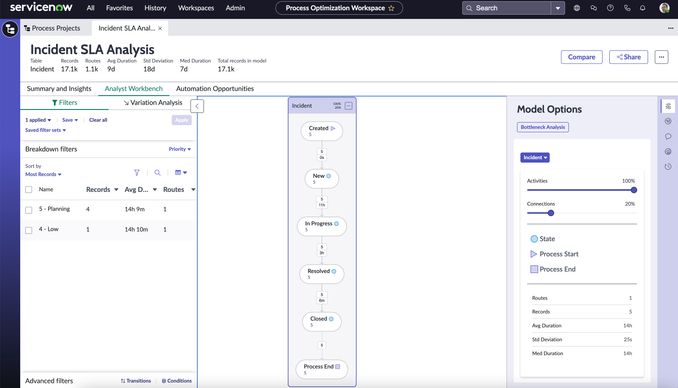Check the 4 - Low row checkbox
678x388 pixels.
pos(29,230)
